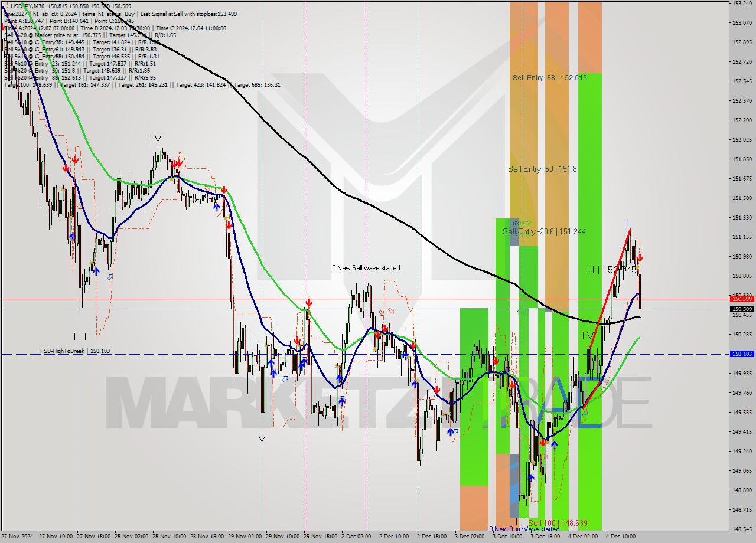Click the '2 Dec 02:00' time axis label

point(356,537)
